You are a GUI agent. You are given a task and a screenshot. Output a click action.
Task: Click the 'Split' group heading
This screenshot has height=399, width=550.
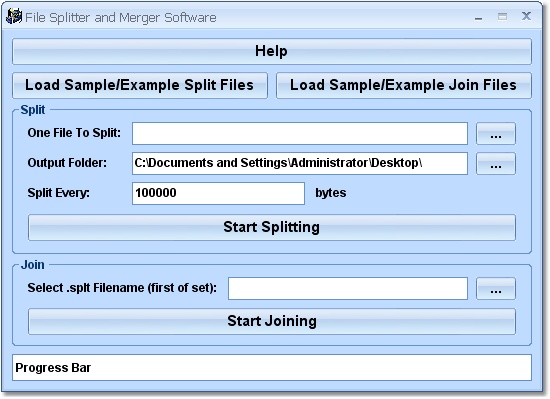(x=33, y=110)
